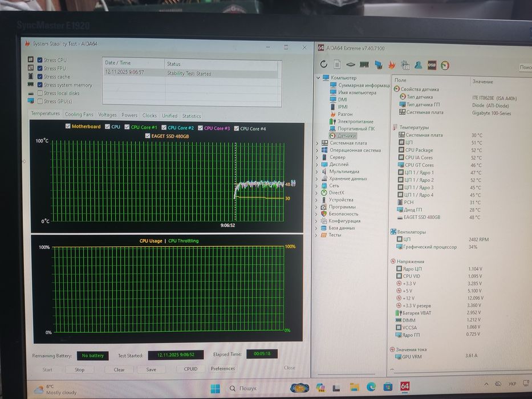This screenshot has height=399, width=532.
Task: Switch to the Unified tab
Action: (170, 116)
